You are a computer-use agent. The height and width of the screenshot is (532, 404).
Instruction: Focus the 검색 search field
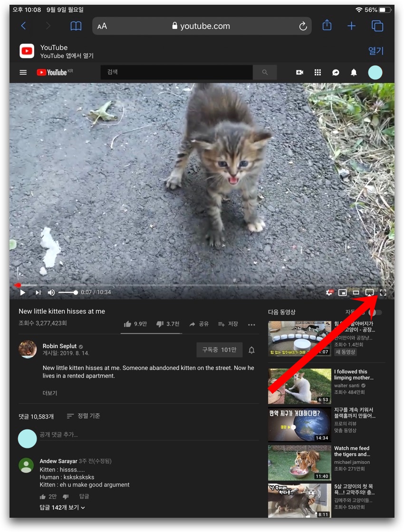click(176, 72)
